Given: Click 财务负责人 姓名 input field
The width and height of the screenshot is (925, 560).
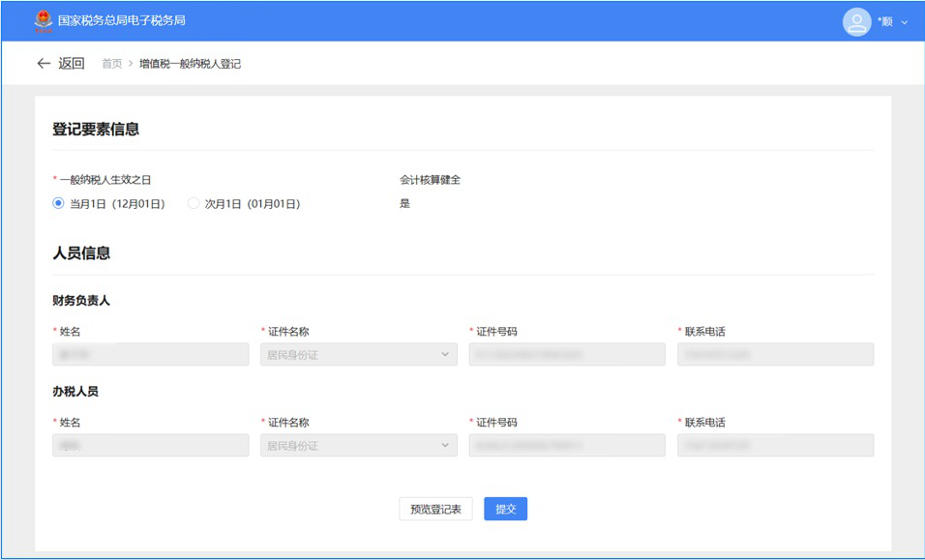Looking at the screenshot, I should point(150,355).
